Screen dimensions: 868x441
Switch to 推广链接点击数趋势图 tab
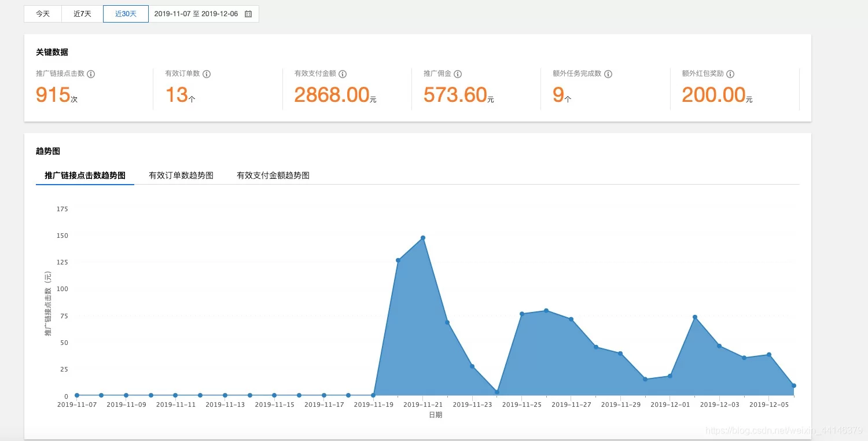click(85, 175)
